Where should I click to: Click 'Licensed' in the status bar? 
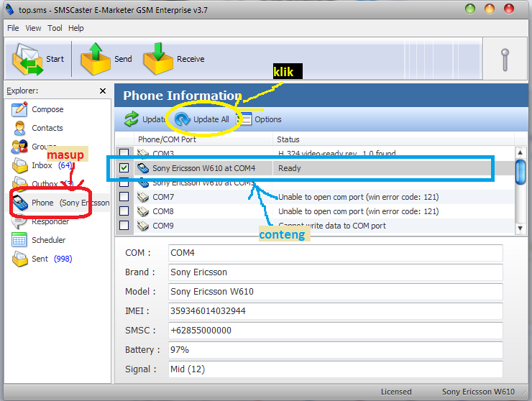[x=396, y=392]
